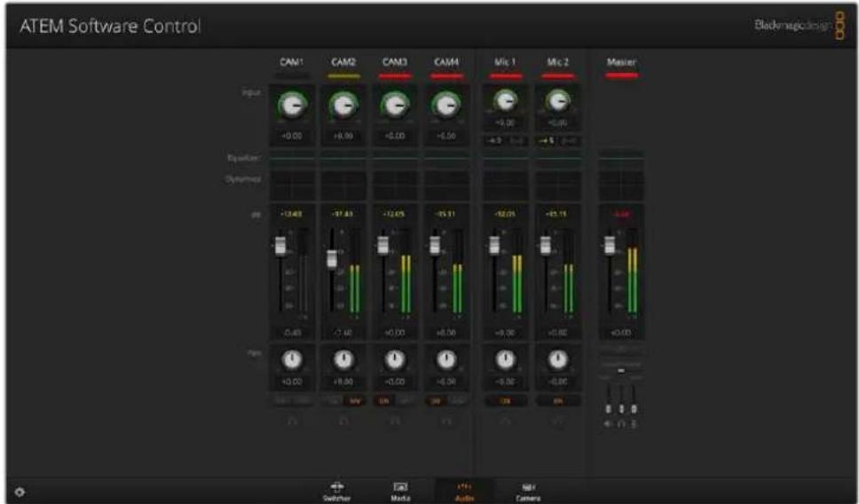Toggle the CAM3 ON button
Viewport: 859px width, 504px height.
coord(384,401)
